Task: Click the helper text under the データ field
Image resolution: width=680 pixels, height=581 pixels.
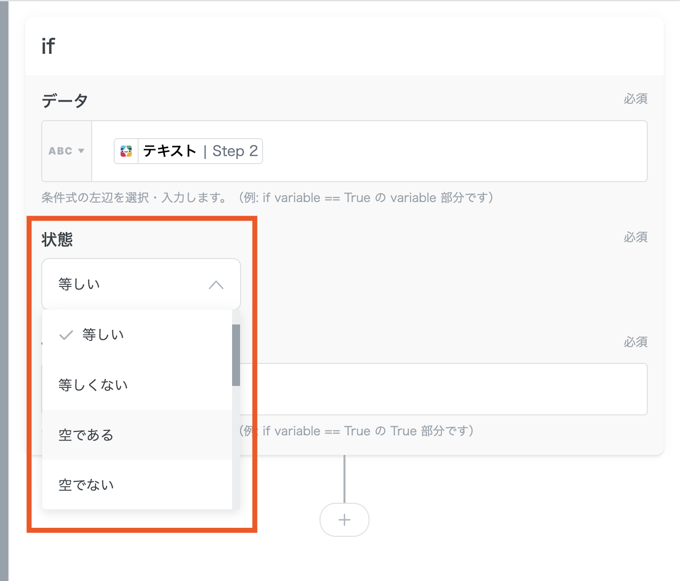Action: [x=267, y=198]
